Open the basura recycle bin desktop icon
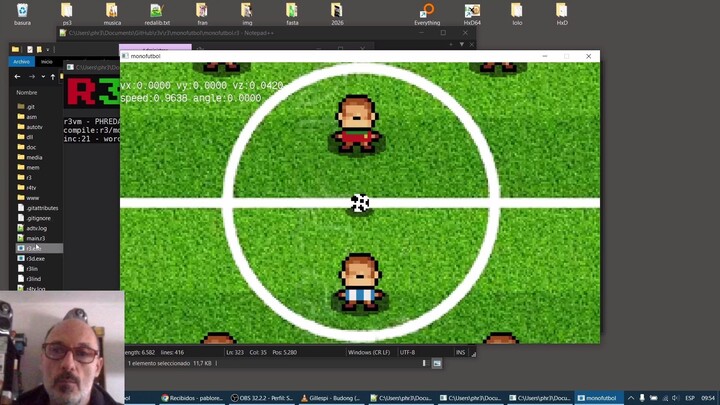This screenshot has width=720, height=405. tap(22, 13)
